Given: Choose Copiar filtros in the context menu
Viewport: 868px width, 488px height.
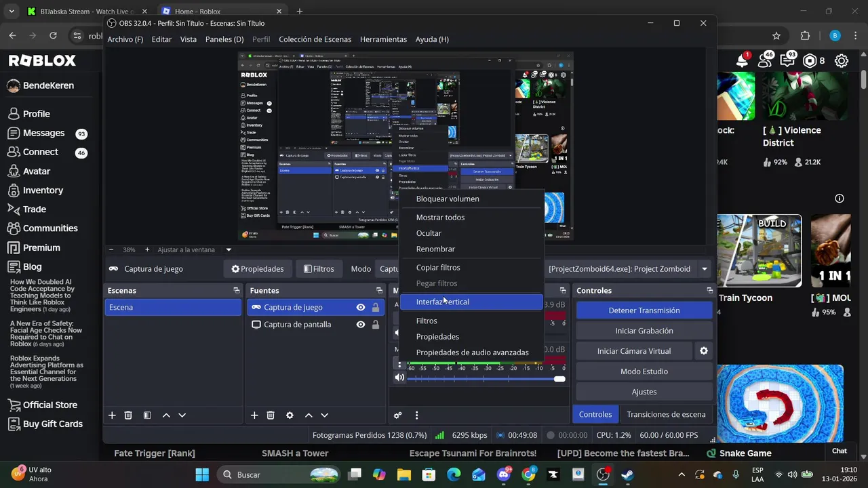Looking at the screenshot, I should (x=471, y=268).
